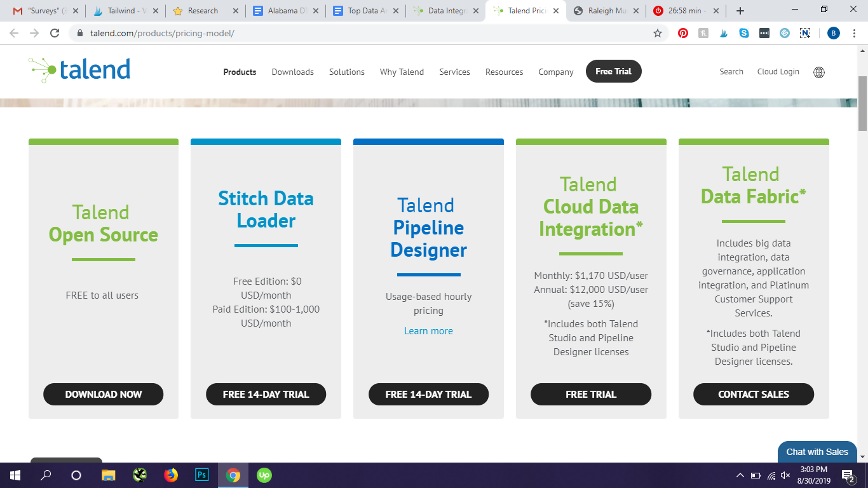Expand the Resources navigation menu
The width and height of the screenshot is (868, 488).
504,72
